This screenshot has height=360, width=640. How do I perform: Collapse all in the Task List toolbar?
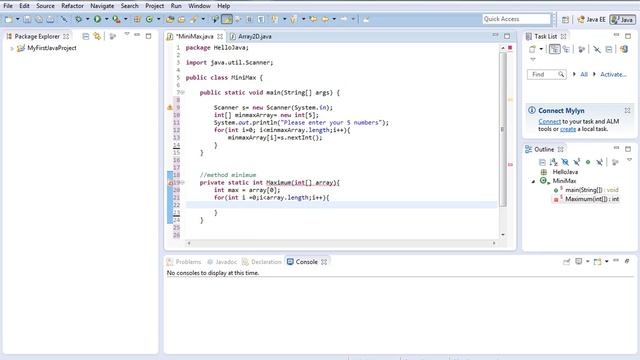tap(609, 49)
